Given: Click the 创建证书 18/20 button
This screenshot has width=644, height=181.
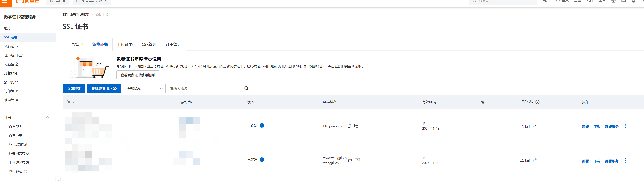Looking at the screenshot, I should pyautogui.click(x=104, y=88).
